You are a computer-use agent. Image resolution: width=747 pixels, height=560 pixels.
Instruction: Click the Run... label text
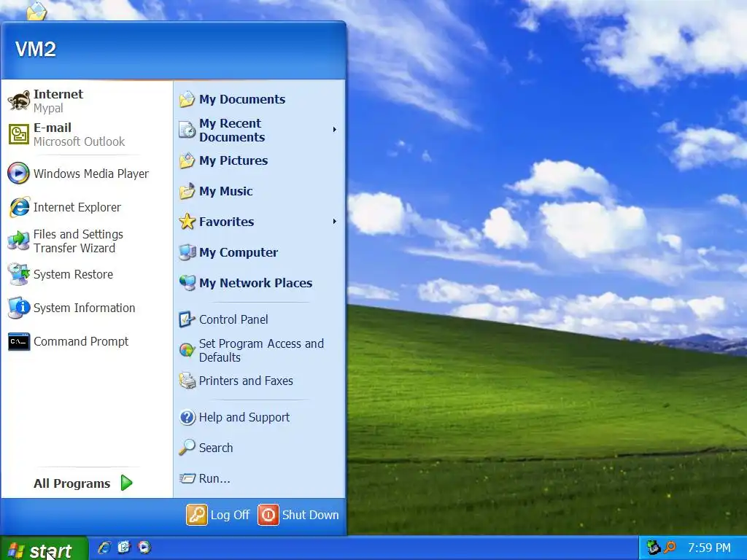[214, 478]
